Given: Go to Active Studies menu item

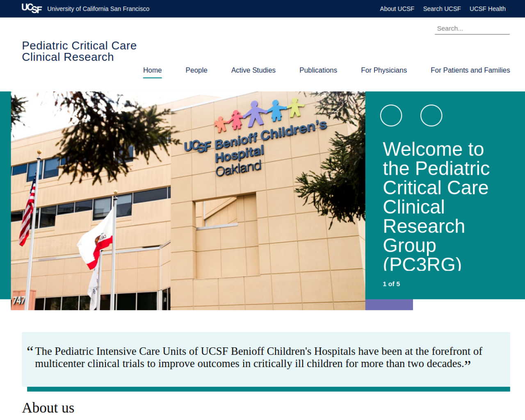Looking at the screenshot, I should pos(253,70).
